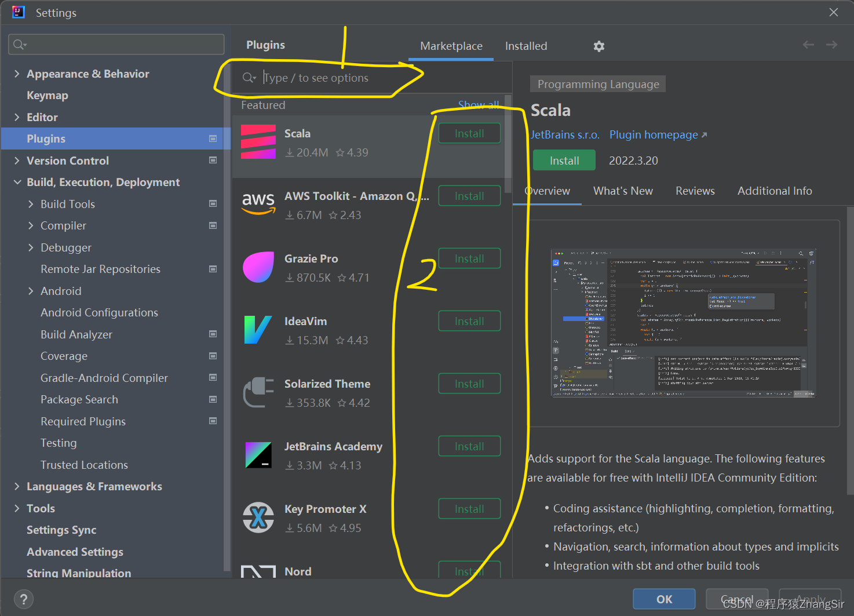The width and height of the screenshot is (854, 616).
Task: Click the JetBrains Academy plugin icon
Action: coord(258,455)
